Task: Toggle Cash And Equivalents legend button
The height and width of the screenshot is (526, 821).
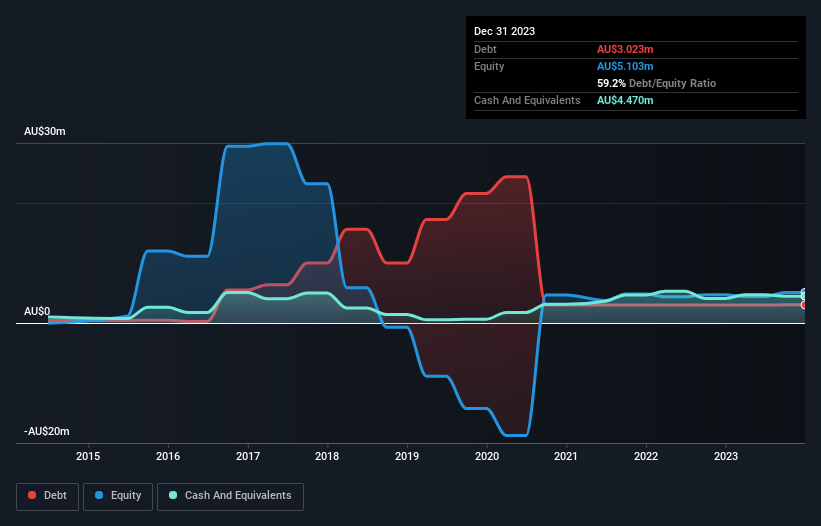Action: point(230,496)
